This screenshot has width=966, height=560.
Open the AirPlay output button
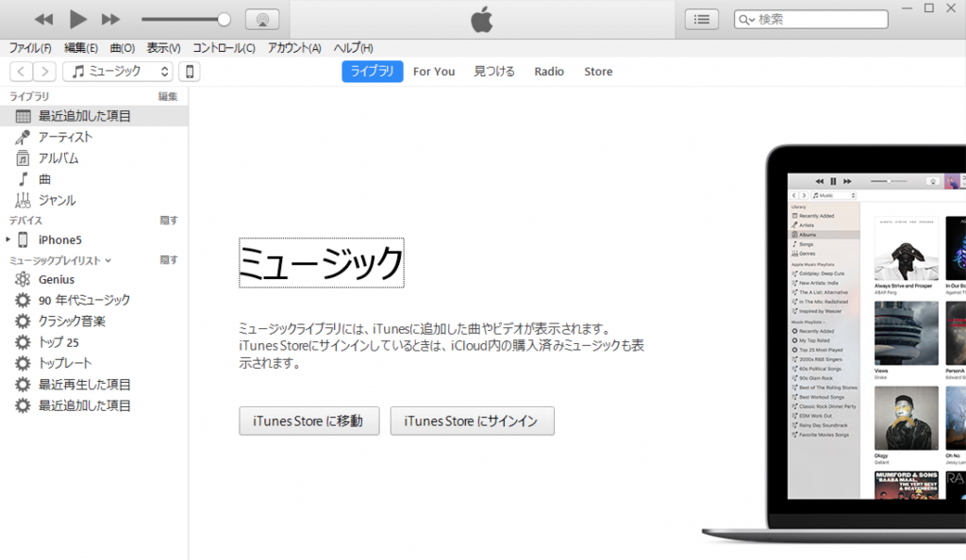point(262,20)
